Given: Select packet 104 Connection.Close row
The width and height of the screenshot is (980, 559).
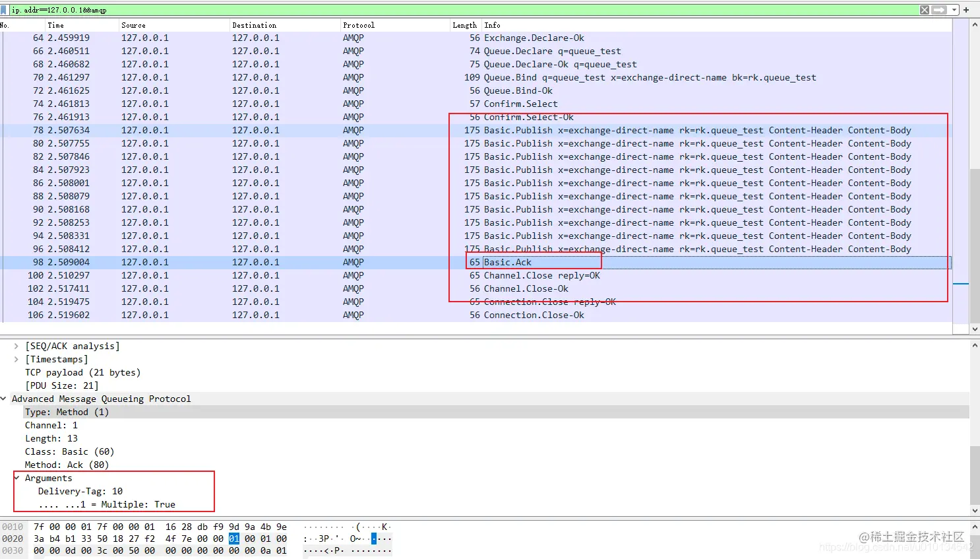Looking at the screenshot, I should (x=476, y=302).
